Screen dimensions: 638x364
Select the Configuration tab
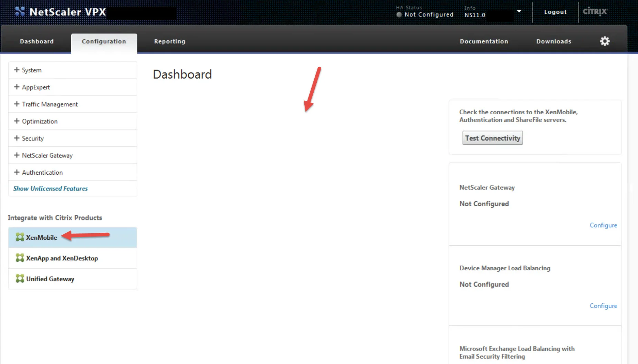click(x=104, y=42)
